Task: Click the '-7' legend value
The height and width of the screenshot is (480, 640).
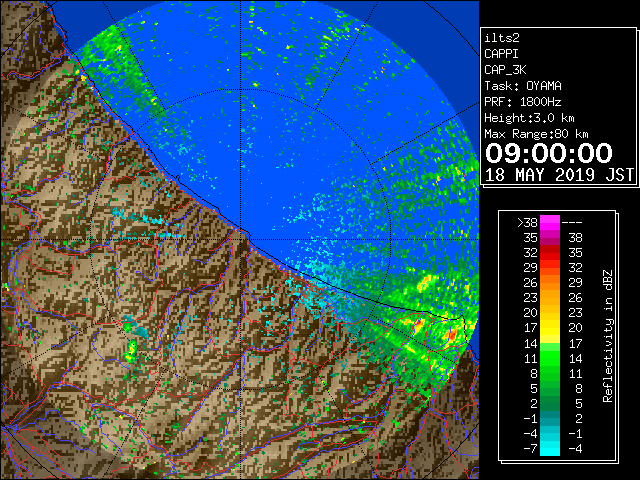Action: click(x=530, y=449)
